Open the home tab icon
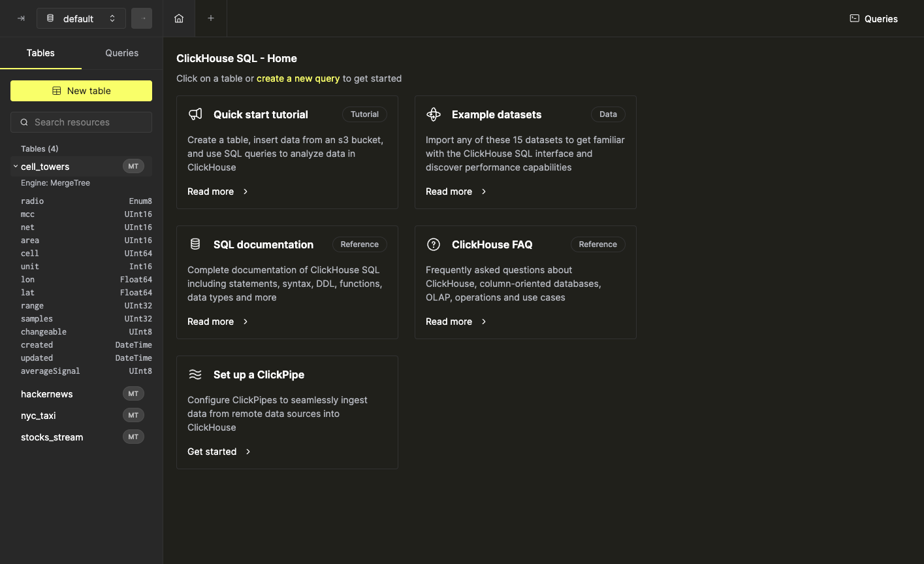The width and height of the screenshot is (924, 564). coord(179,18)
